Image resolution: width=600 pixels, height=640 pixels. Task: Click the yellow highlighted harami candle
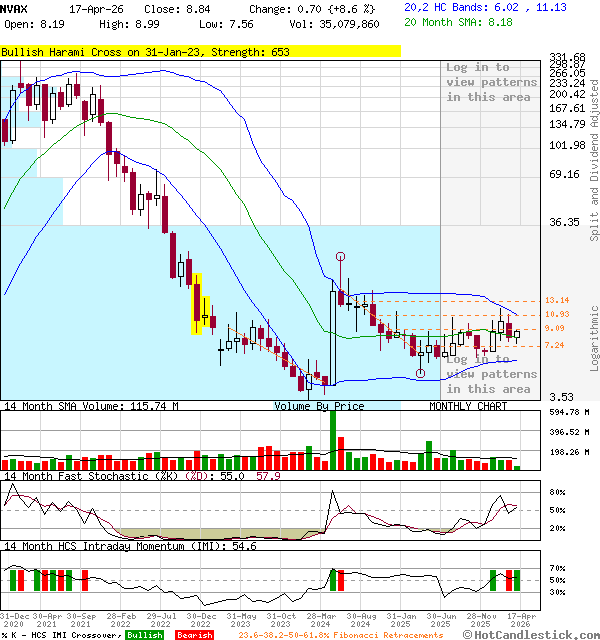(199, 302)
